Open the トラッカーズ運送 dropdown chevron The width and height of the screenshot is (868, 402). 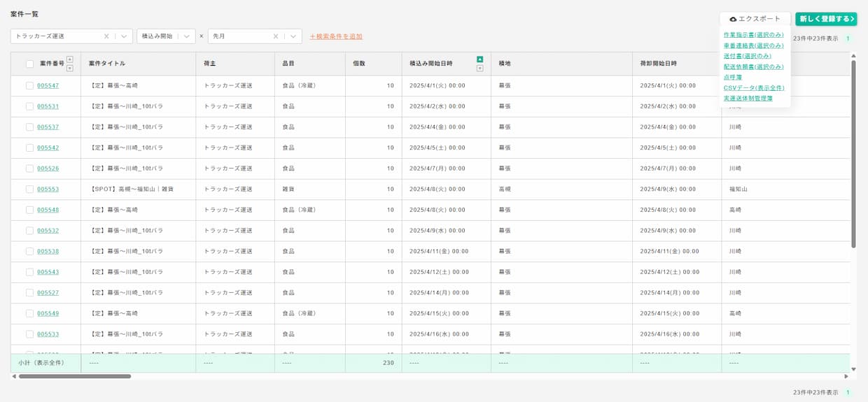click(x=124, y=36)
